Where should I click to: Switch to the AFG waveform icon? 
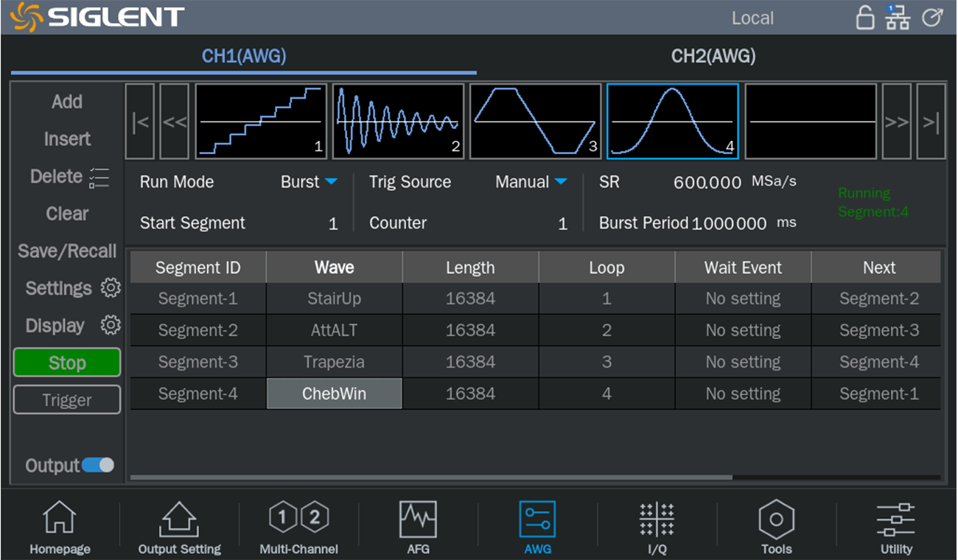point(418,519)
